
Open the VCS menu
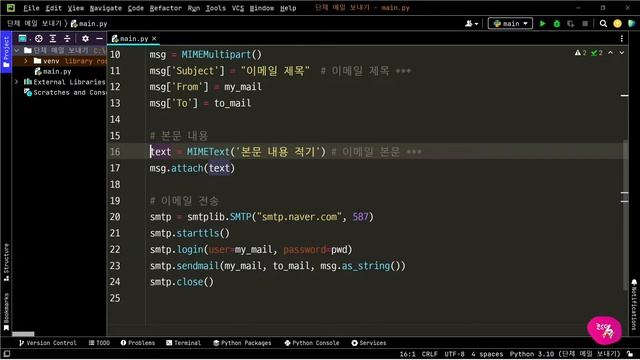[x=238, y=8]
